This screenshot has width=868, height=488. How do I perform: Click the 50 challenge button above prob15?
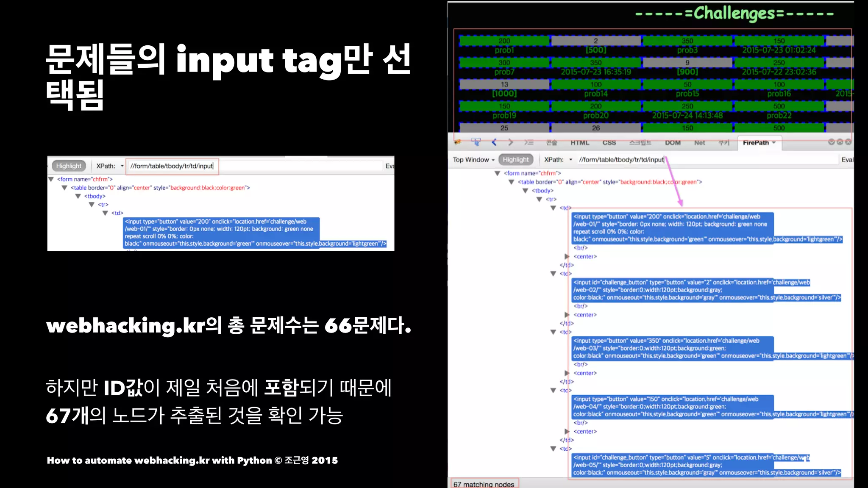pyautogui.click(x=687, y=84)
